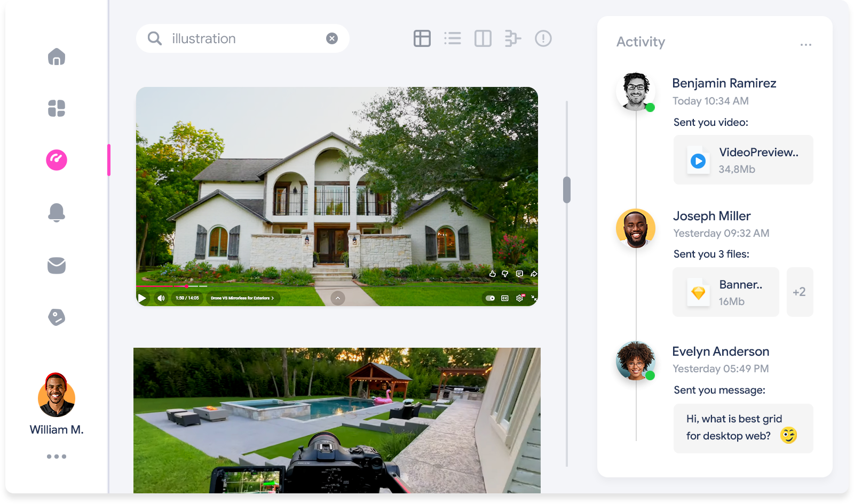This screenshot has width=854, height=504.
Task: Click the price tag icon in the sidebar
Action: [57, 317]
